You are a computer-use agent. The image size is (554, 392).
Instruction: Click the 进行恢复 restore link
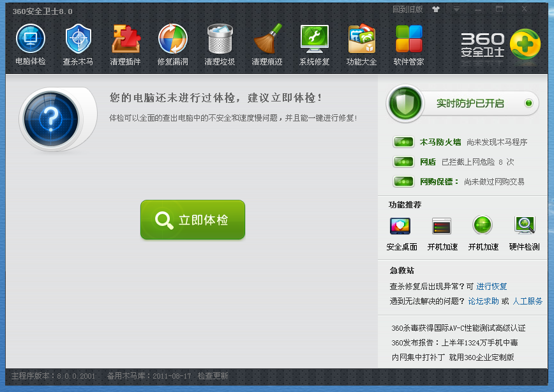(x=491, y=286)
